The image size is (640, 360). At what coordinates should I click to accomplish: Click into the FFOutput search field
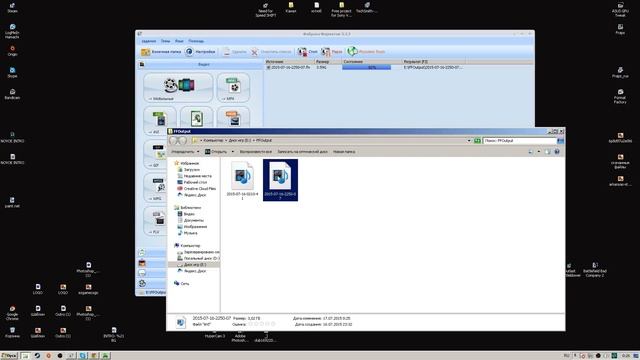tap(519, 140)
